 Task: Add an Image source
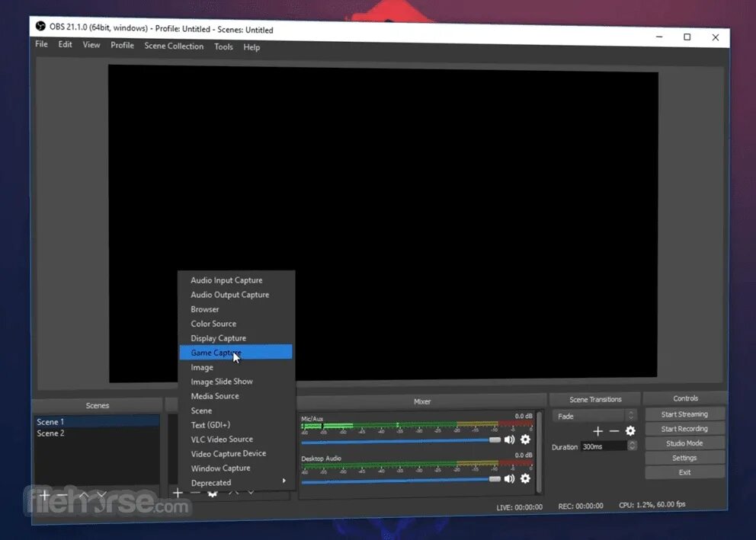click(236, 367)
